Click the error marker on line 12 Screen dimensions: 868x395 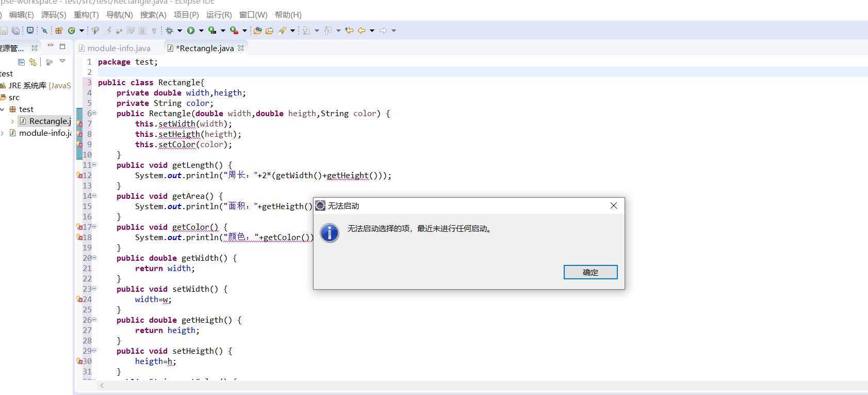[x=79, y=176]
